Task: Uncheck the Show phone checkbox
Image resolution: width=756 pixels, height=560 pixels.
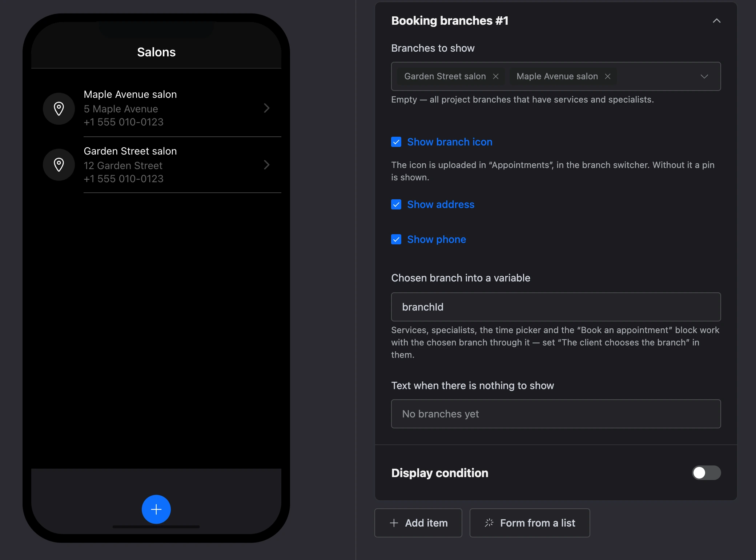Action: point(396,239)
